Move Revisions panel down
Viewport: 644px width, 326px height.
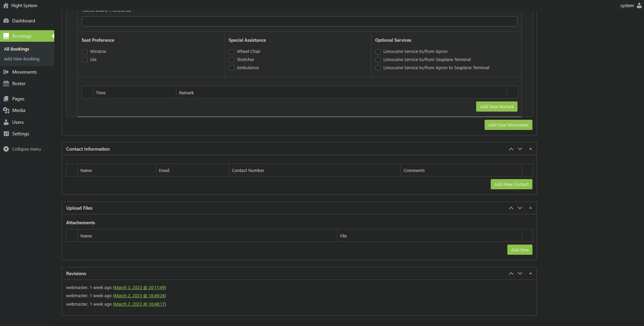click(520, 273)
